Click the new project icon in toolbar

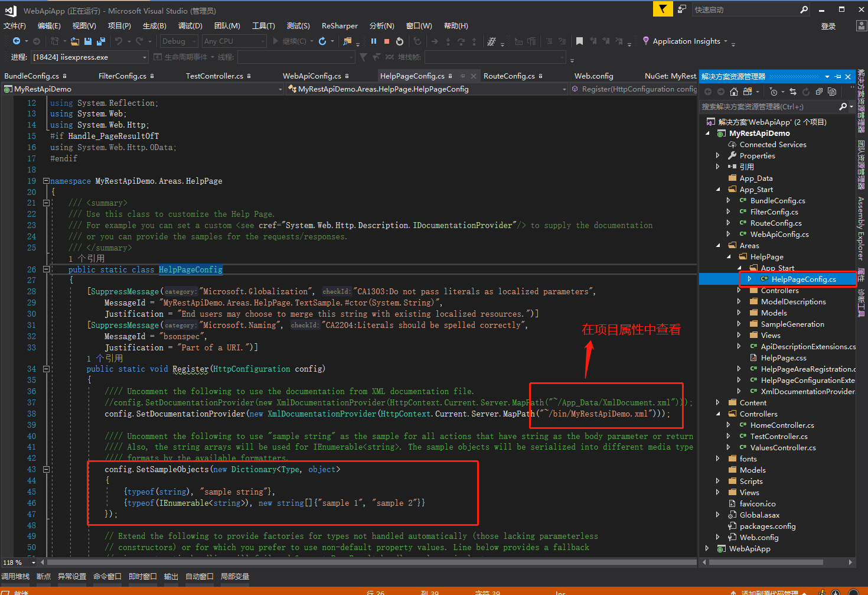55,41
